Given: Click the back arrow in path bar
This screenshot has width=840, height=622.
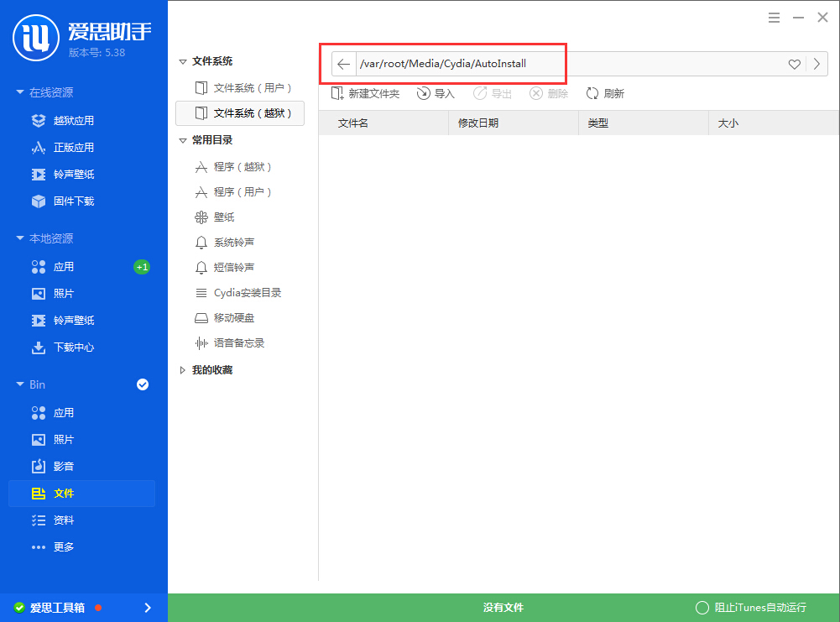Looking at the screenshot, I should pos(343,65).
